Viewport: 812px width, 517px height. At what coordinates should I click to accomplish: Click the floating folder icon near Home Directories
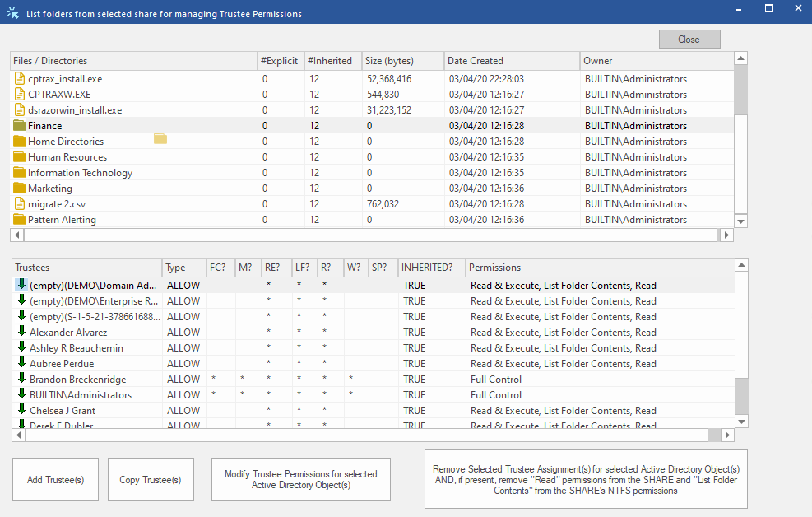pyautogui.click(x=160, y=139)
